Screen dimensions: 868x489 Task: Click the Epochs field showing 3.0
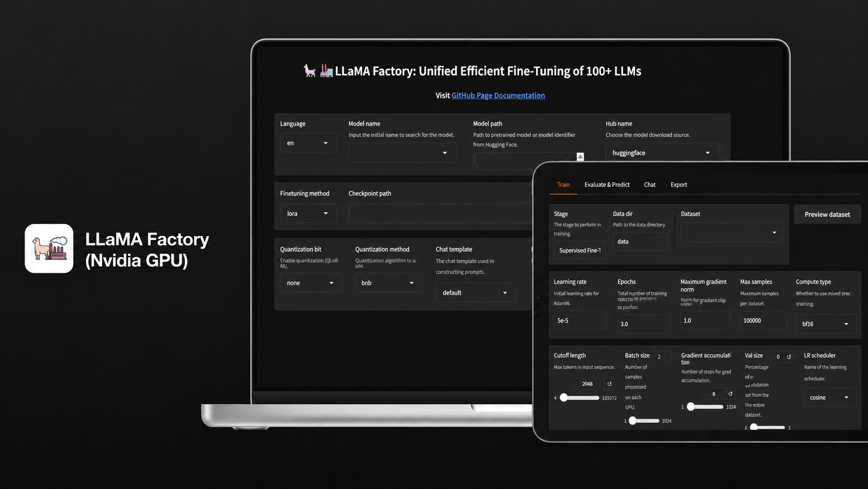644,324
